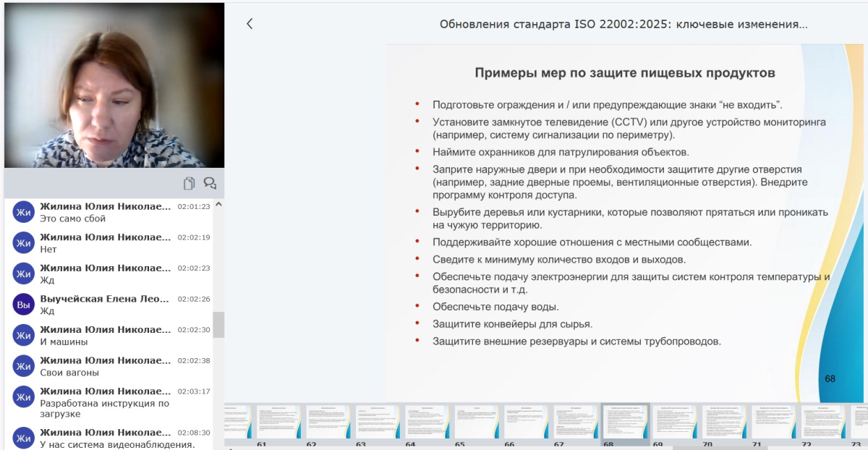Jump to slide 63 thumbnail

tap(379, 421)
